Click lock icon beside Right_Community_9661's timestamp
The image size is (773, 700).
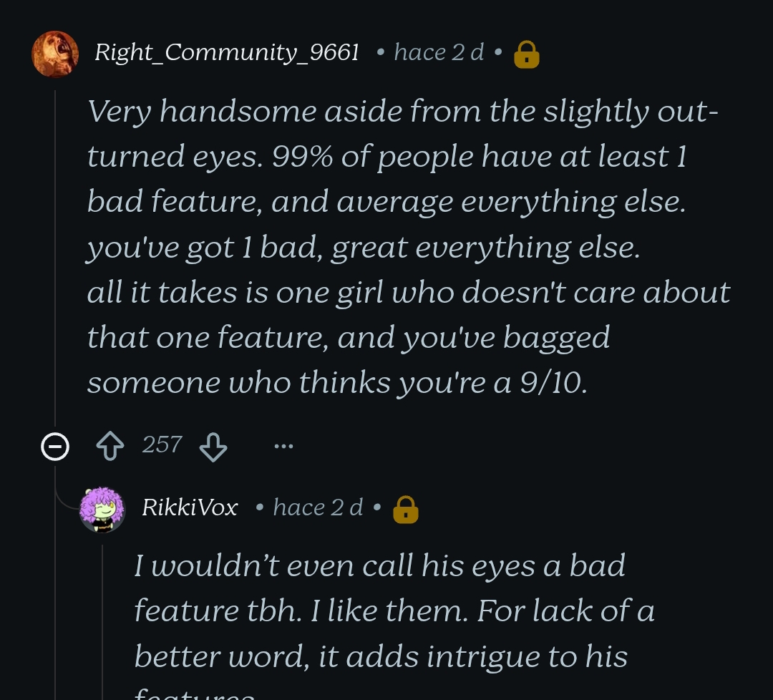click(x=527, y=54)
